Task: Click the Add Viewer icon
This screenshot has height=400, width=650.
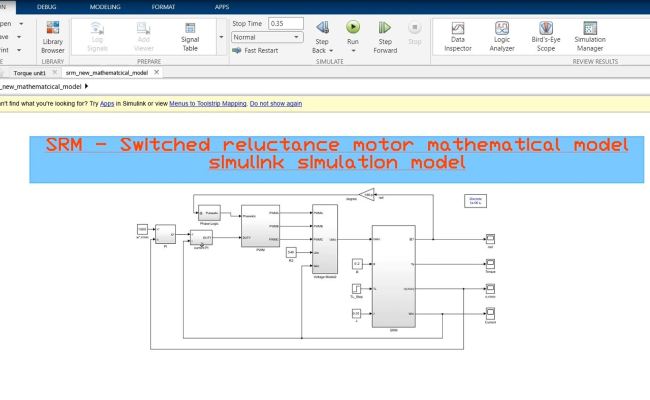Action: click(143, 36)
